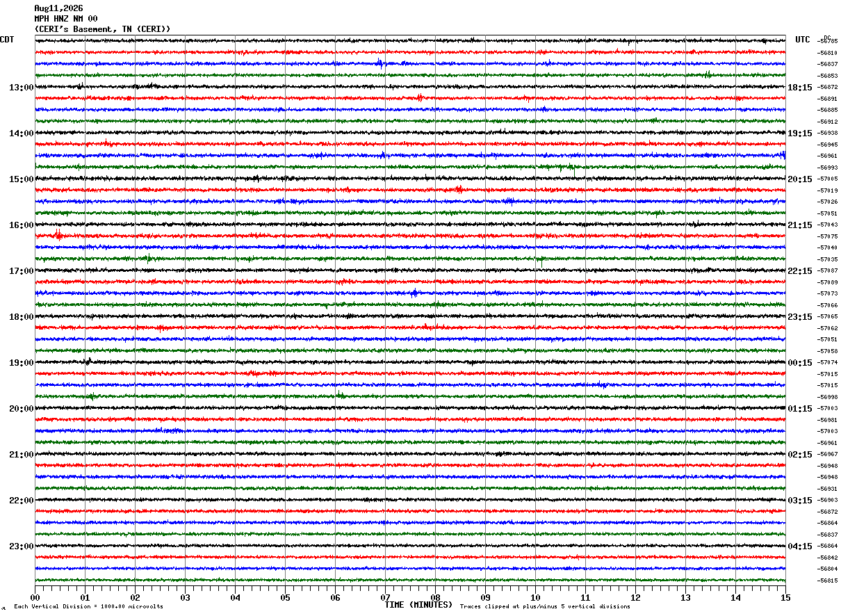Select the 13:00 CDT time label
Screen dimensions: 841x616
[22, 88]
